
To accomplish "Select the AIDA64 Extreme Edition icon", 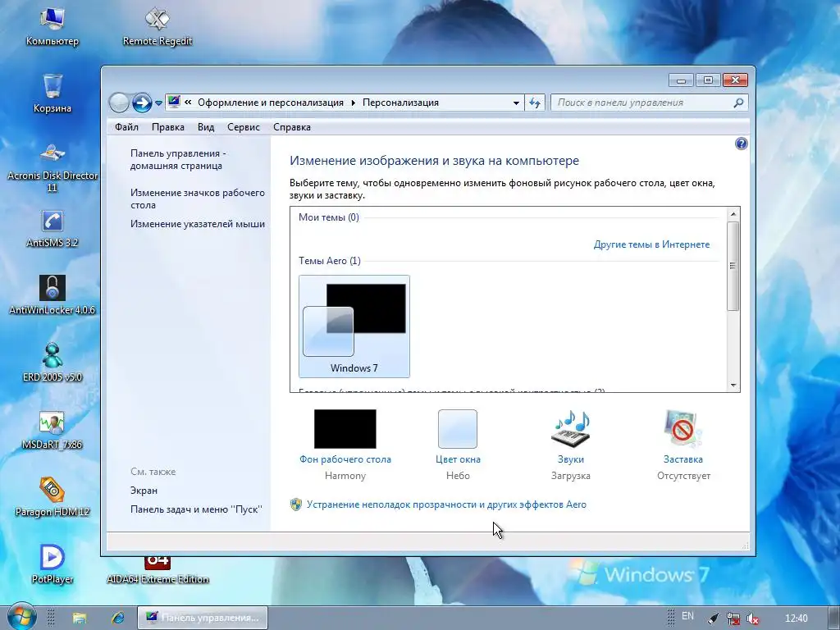I will coord(157,571).
